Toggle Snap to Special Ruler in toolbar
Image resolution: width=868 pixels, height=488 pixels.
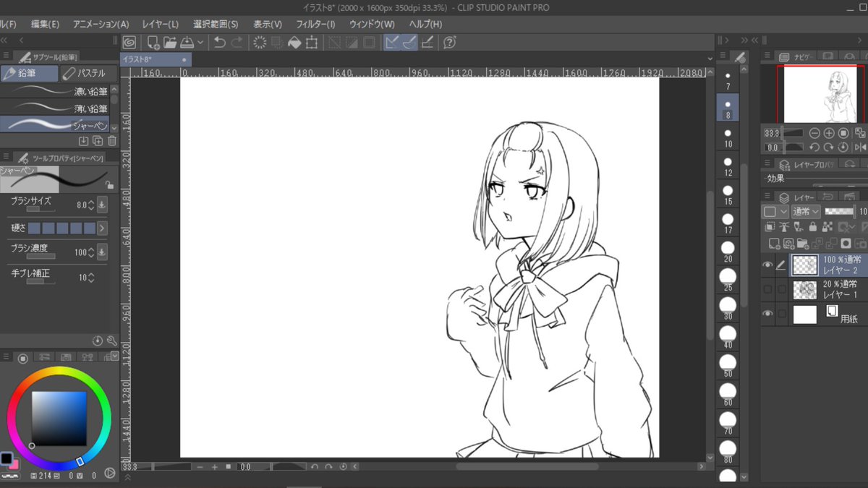coord(409,43)
